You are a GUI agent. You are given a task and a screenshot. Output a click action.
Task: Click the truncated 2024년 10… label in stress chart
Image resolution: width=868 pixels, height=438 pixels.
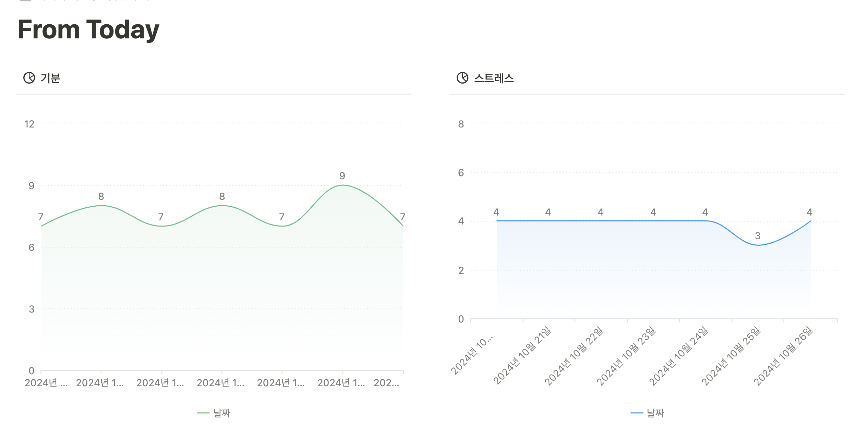coord(472,355)
